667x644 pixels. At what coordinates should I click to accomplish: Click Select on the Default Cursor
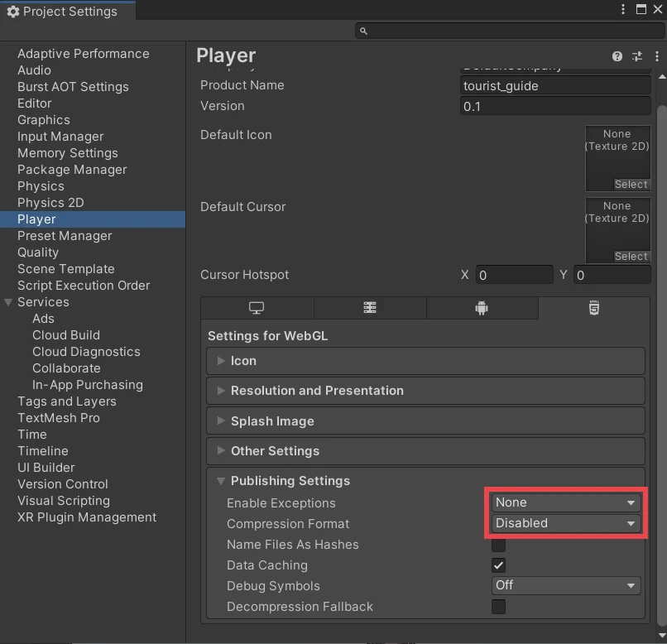tap(631, 256)
